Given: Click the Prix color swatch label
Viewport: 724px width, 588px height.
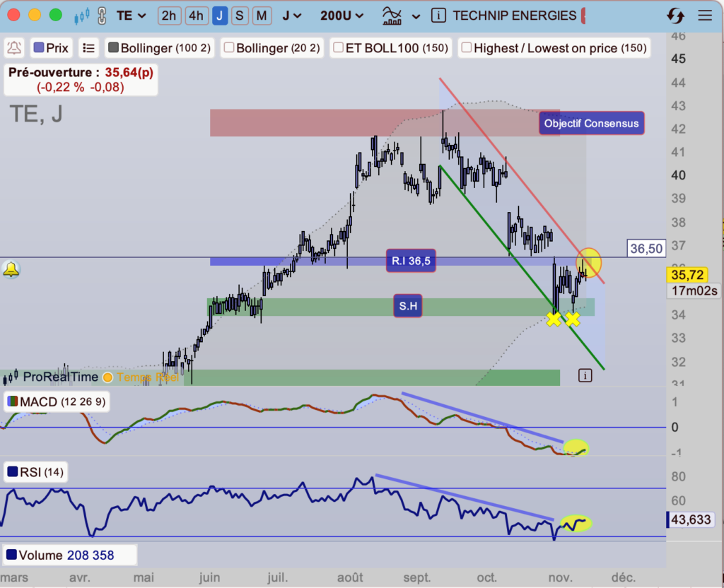Looking at the screenshot, I should point(51,48).
